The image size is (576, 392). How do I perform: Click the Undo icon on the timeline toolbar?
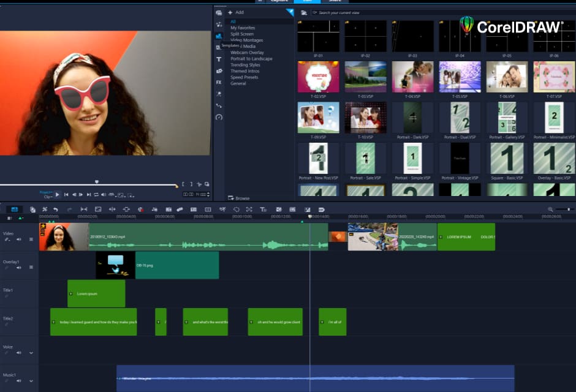coord(55,209)
